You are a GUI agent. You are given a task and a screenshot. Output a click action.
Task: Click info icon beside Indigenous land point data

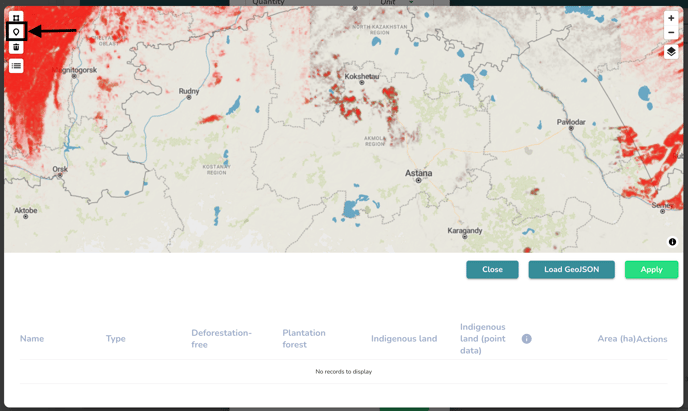527,339
